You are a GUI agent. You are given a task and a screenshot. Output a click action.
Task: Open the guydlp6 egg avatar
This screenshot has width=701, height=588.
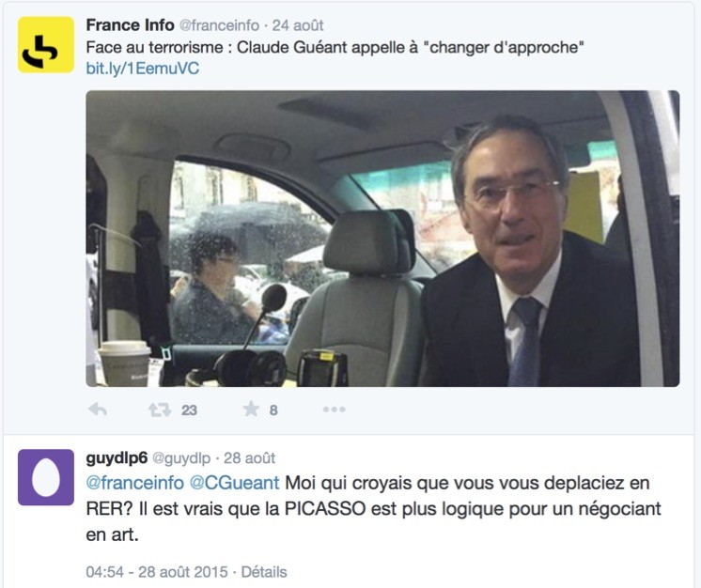pyautogui.click(x=46, y=477)
